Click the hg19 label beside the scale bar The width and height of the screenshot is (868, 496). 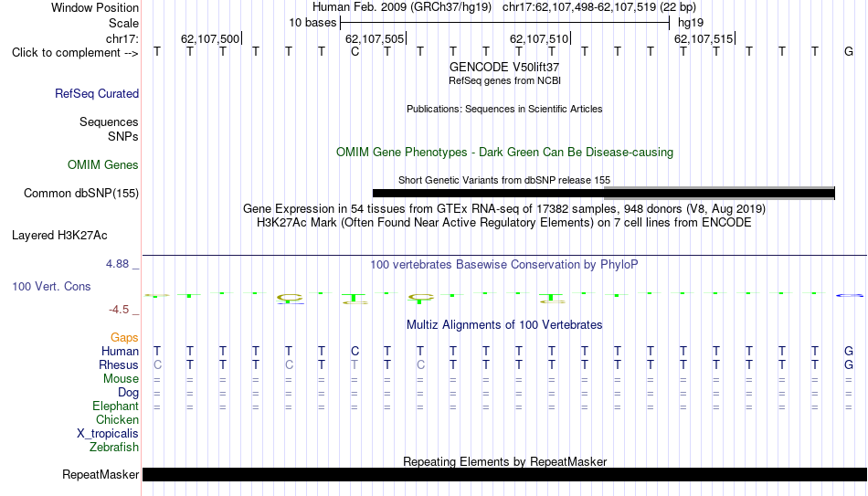pyautogui.click(x=691, y=23)
